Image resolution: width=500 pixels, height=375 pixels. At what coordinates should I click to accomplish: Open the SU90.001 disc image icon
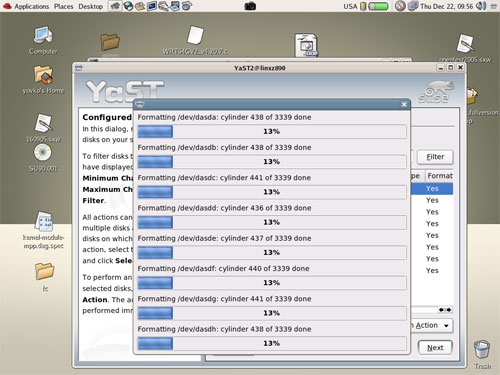43,153
